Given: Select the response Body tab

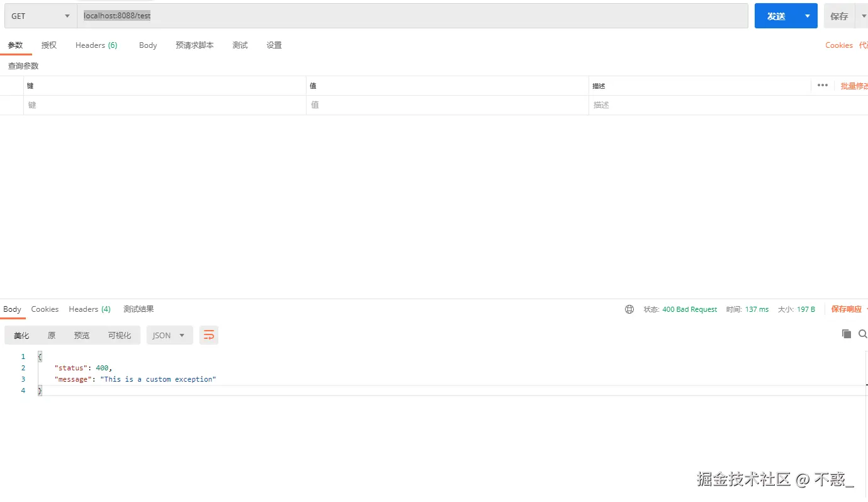Looking at the screenshot, I should coord(12,309).
